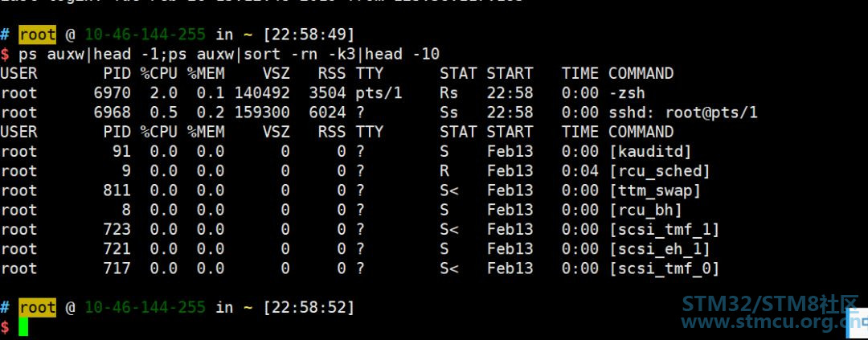
Task: Select PID 6968
Action: point(113,113)
